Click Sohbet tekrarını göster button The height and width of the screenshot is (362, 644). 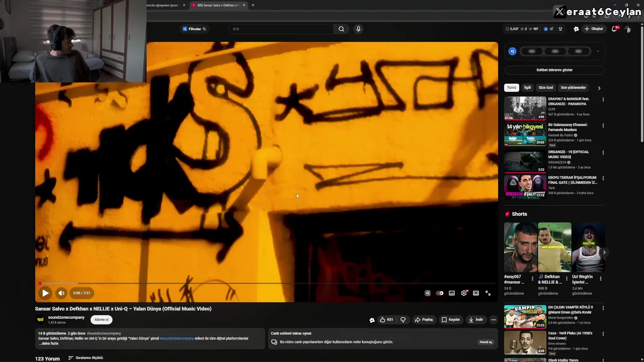point(554,70)
